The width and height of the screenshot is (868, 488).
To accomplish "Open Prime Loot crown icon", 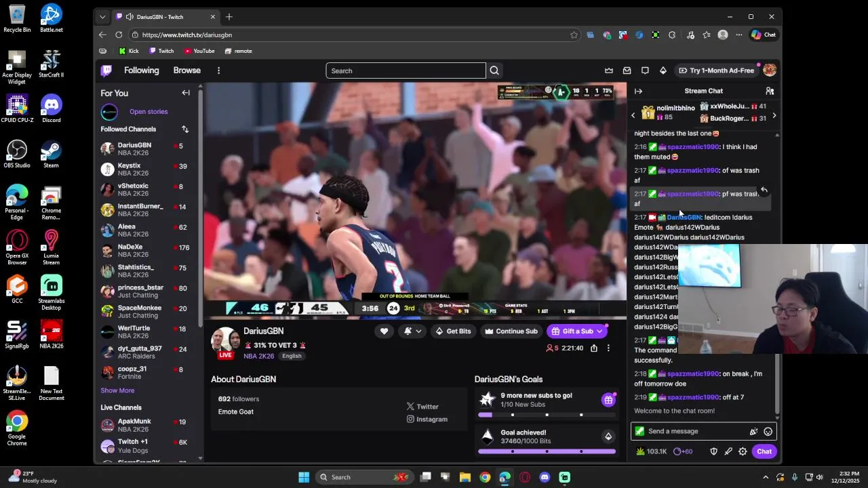I will point(609,70).
